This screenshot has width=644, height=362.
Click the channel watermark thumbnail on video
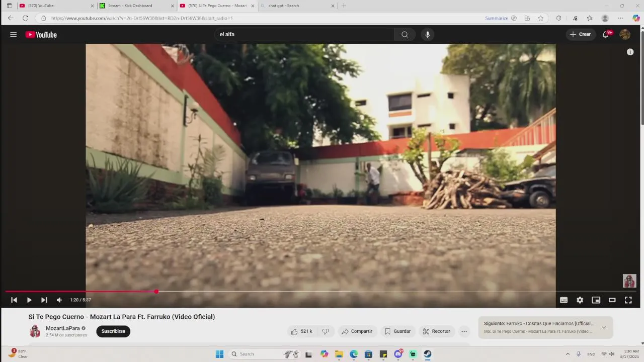[x=629, y=281]
